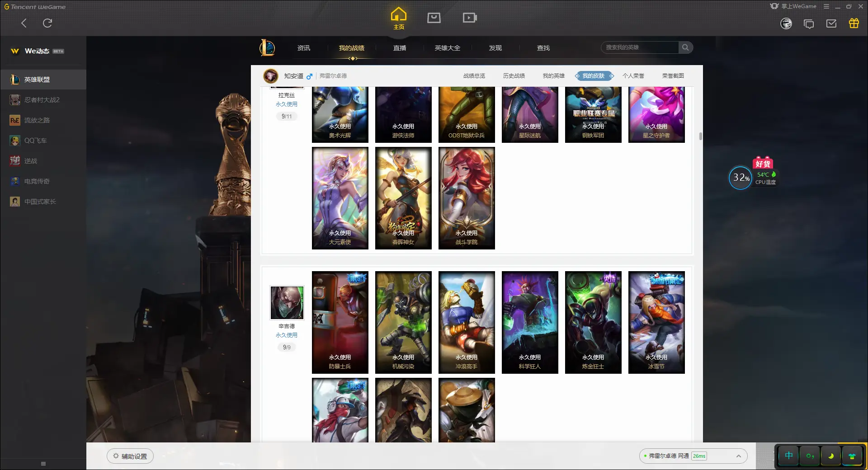Open the 春晖神女 skin card
This screenshot has width=868, height=470.
(403, 198)
